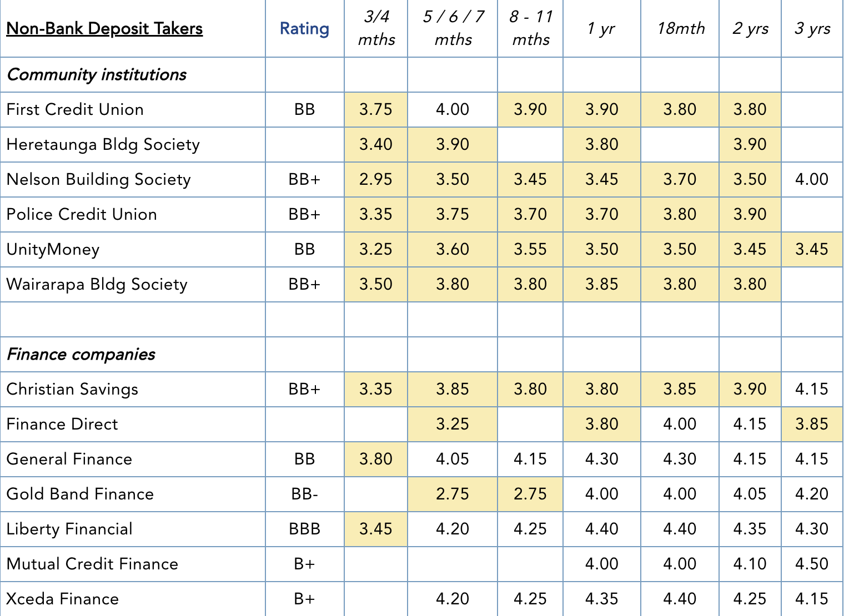The image size is (844, 616).
Task: Click Gold Band Finance's BB- rating
Action: pos(304,494)
